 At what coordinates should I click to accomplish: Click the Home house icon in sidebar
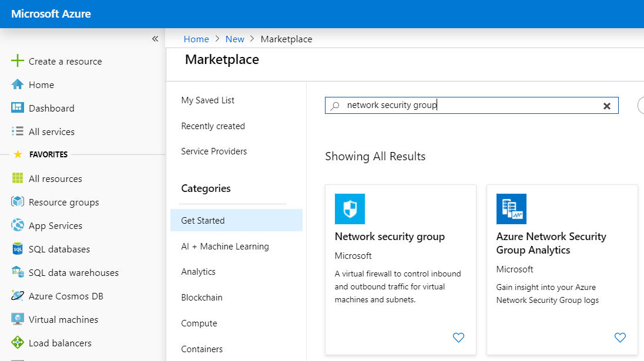pyautogui.click(x=17, y=85)
